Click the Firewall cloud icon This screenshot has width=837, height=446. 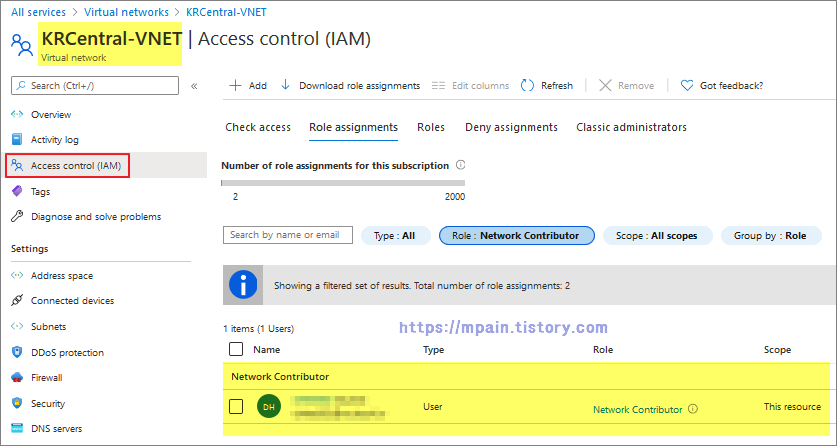[17, 377]
